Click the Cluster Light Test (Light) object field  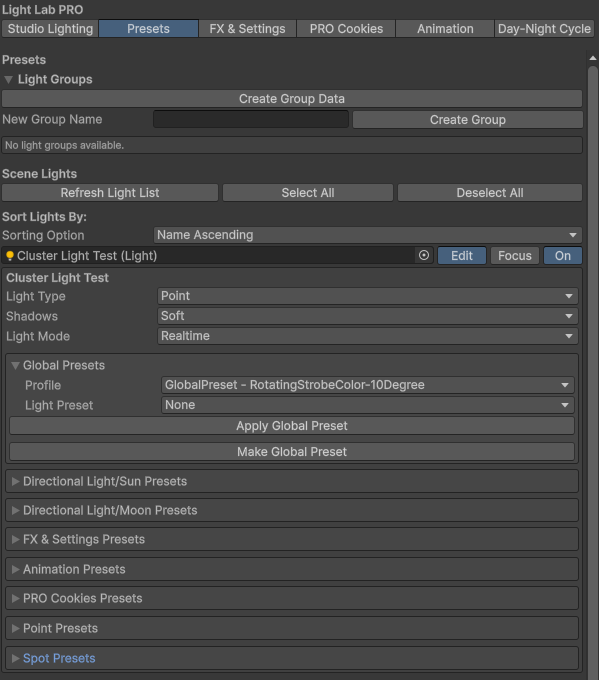pyautogui.click(x=217, y=255)
